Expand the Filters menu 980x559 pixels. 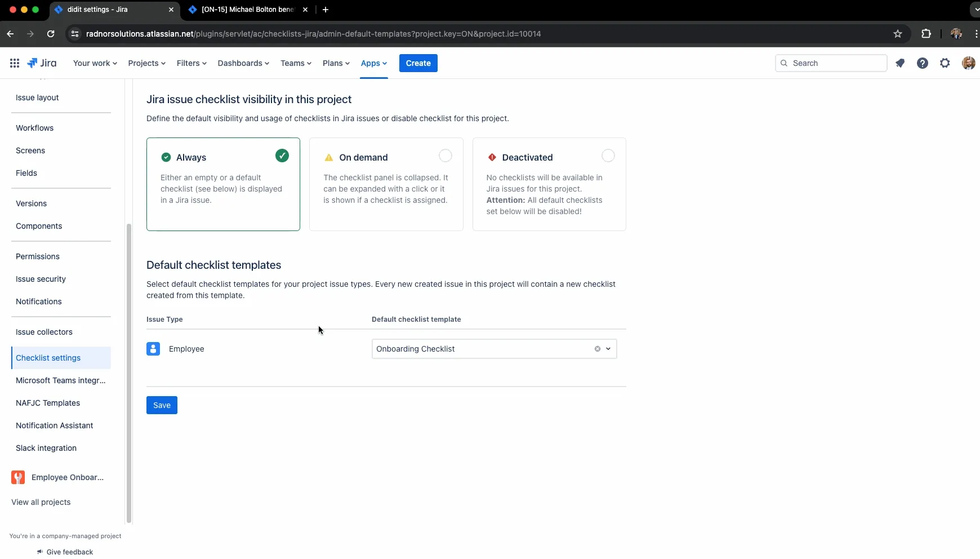pos(191,63)
